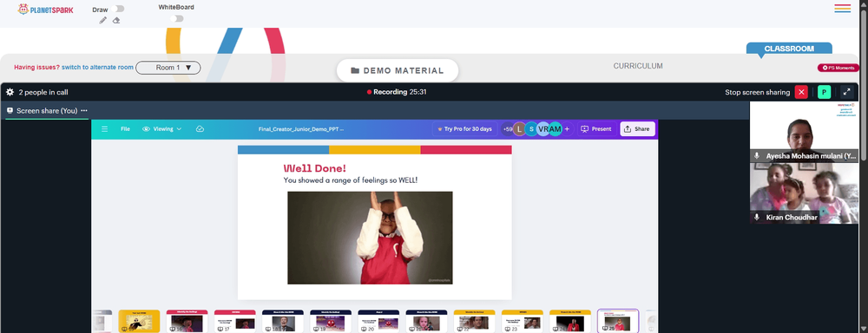
Task: Click the Share button
Action: click(637, 129)
